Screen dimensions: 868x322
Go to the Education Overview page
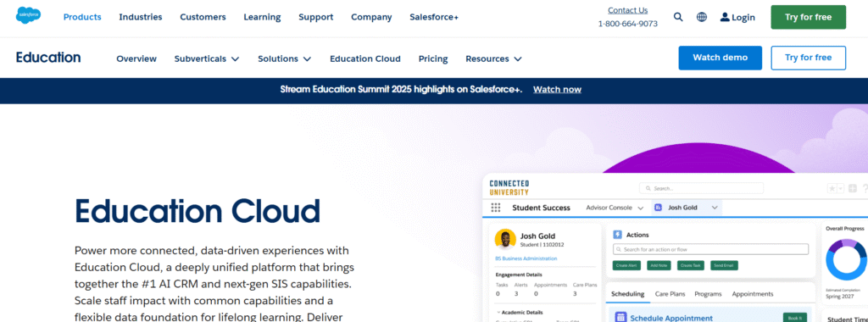click(x=136, y=58)
